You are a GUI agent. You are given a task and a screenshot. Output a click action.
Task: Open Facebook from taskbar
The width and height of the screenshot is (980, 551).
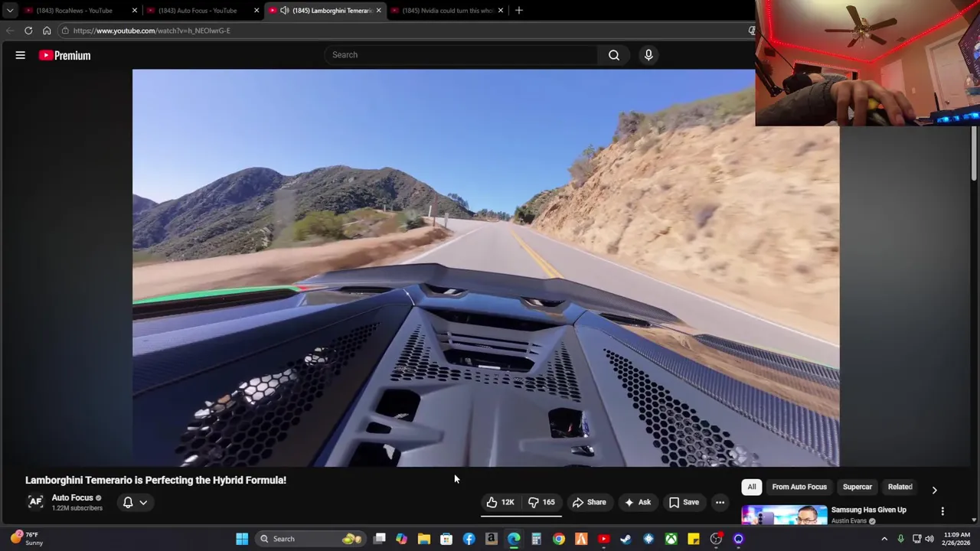(x=469, y=539)
